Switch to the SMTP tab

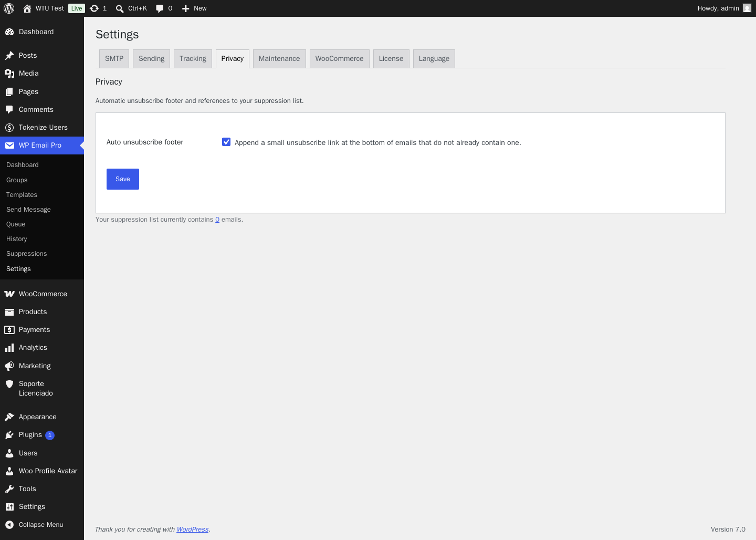click(x=114, y=59)
